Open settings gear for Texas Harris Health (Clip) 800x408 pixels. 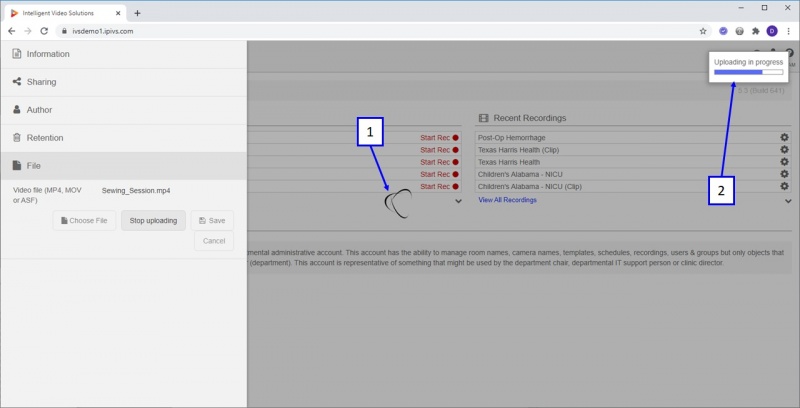point(784,149)
